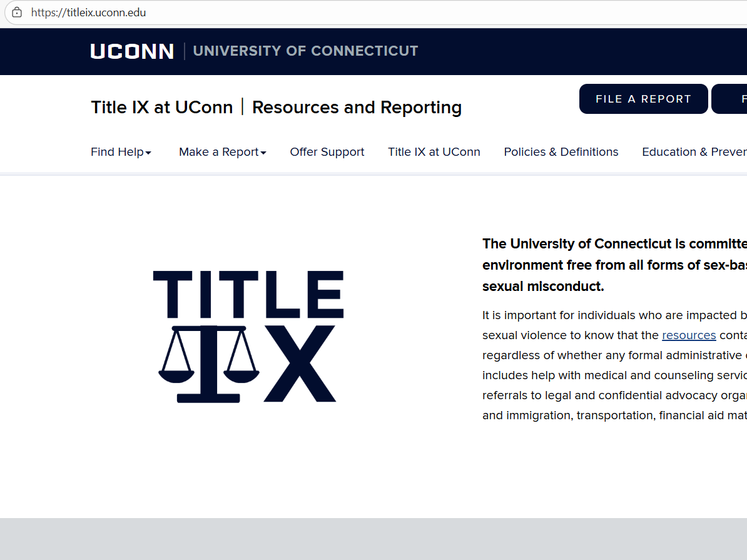747x560 pixels.
Task: Click the UCONN wordmark in the header
Action: 131,51
